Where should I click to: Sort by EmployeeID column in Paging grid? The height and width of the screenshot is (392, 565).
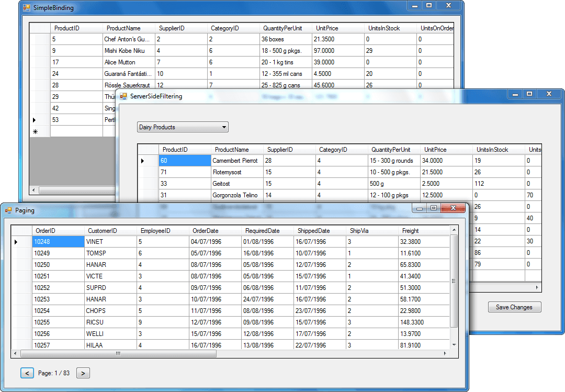[163, 230]
